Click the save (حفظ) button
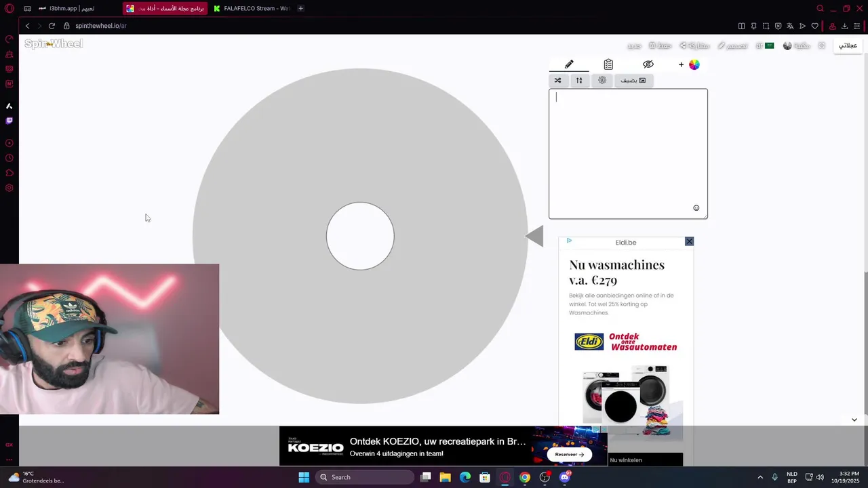This screenshot has width=868, height=488. click(660, 45)
